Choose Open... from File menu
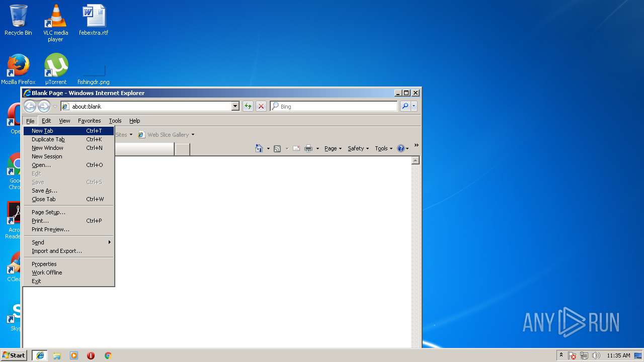Viewport: 644px width, 362px height. [x=68, y=165]
